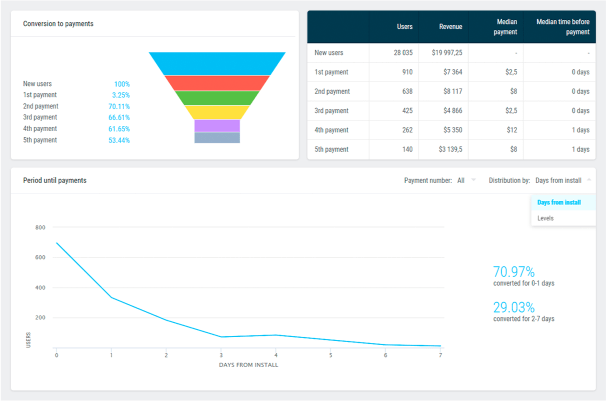The width and height of the screenshot is (606, 401).
Task: Click the chart line point at day 0
Action: click(57, 243)
